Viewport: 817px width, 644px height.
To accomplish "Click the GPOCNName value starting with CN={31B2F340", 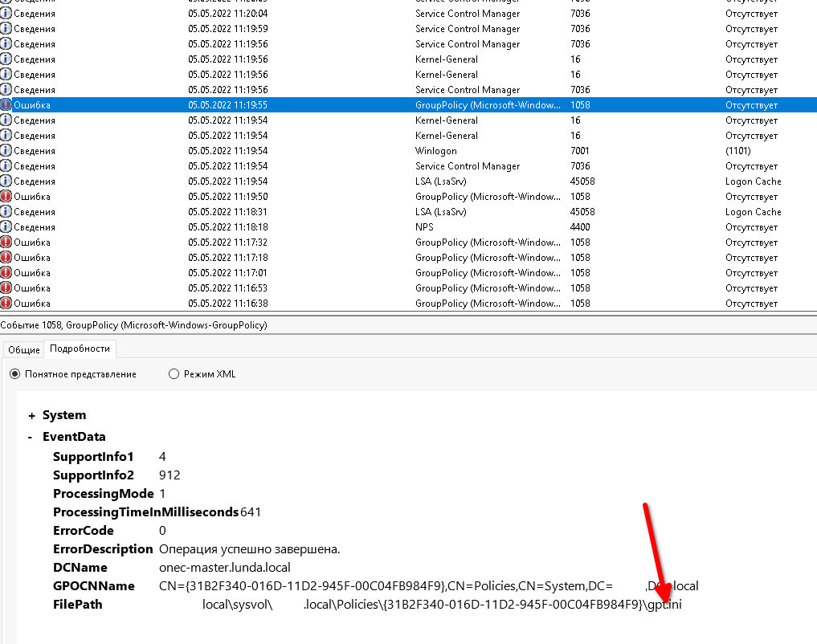I will tap(429, 586).
